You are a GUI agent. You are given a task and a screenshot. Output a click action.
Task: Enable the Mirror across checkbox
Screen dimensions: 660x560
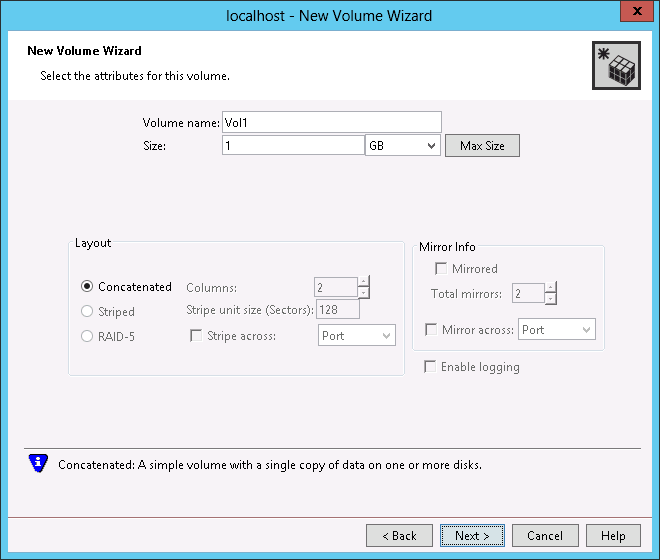click(x=431, y=329)
